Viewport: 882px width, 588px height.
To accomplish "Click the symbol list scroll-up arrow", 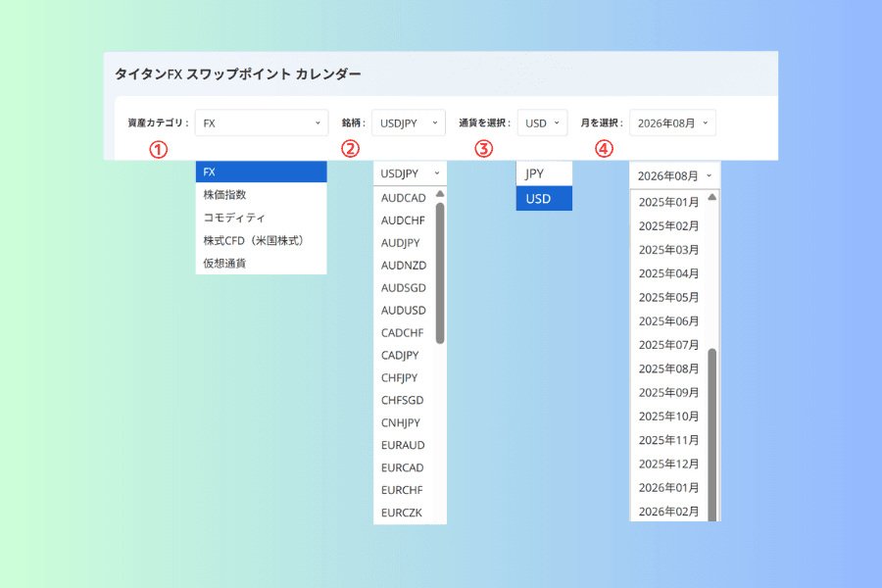I will [440, 194].
